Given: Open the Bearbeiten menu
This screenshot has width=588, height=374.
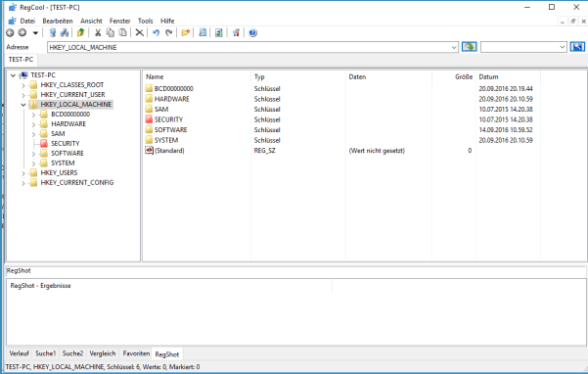Looking at the screenshot, I should coord(58,21).
